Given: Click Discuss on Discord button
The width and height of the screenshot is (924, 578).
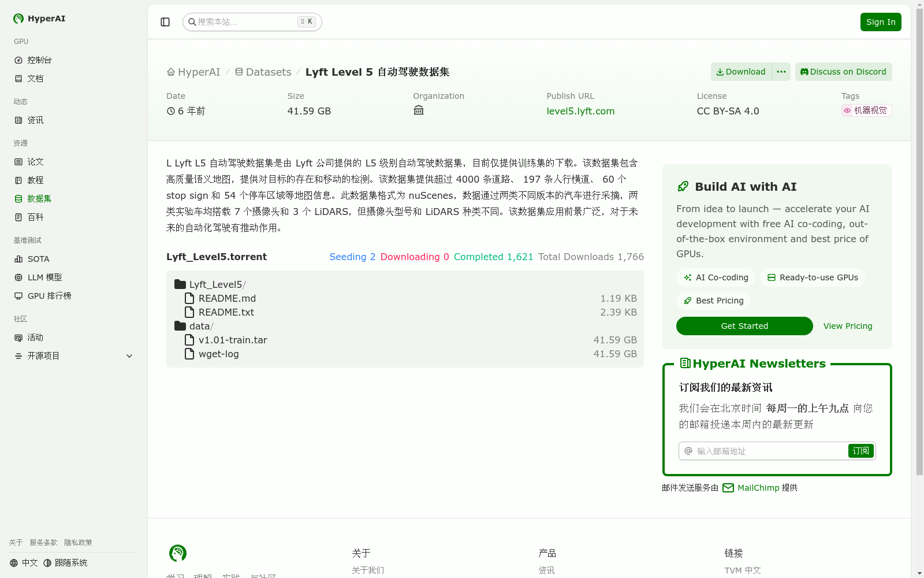Looking at the screenshot, I should click(843, 72).
